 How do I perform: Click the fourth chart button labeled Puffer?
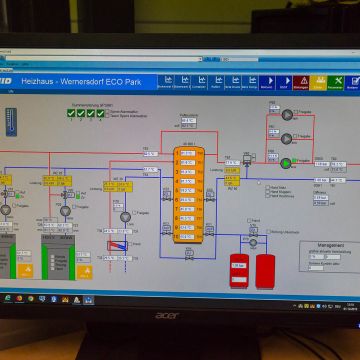pyautogui.click(x=216, y=82)
